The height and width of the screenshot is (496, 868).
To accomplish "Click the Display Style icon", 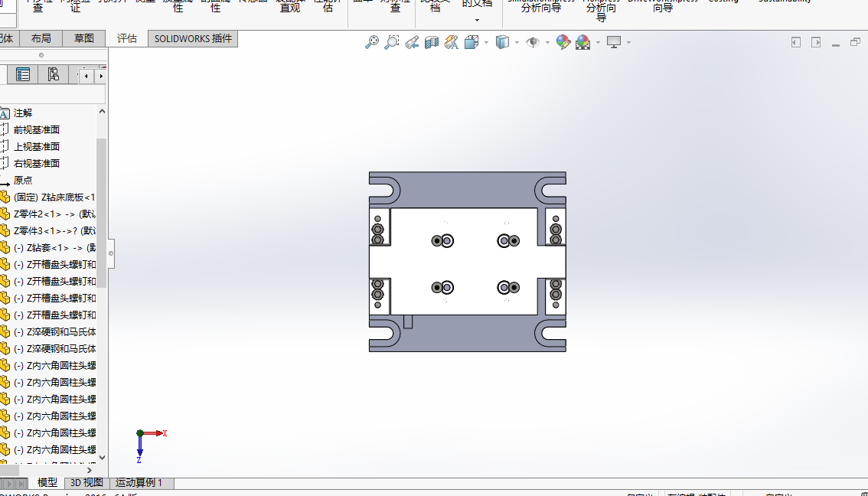I will coord(502,42).
